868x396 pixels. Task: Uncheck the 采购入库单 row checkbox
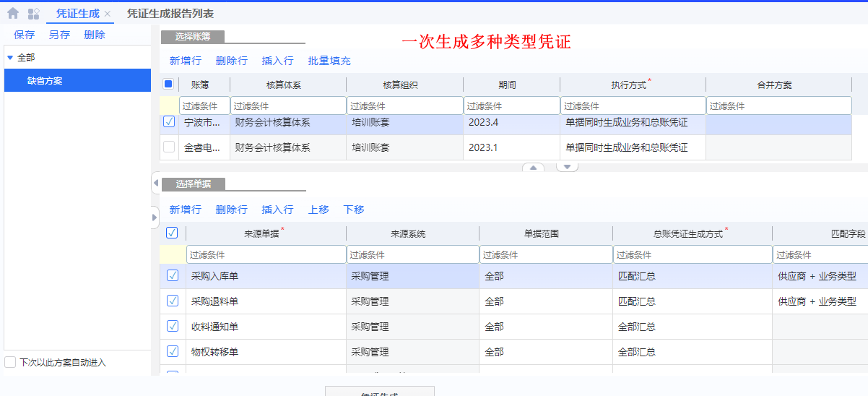pyautogui.click(x=173, y=275)
